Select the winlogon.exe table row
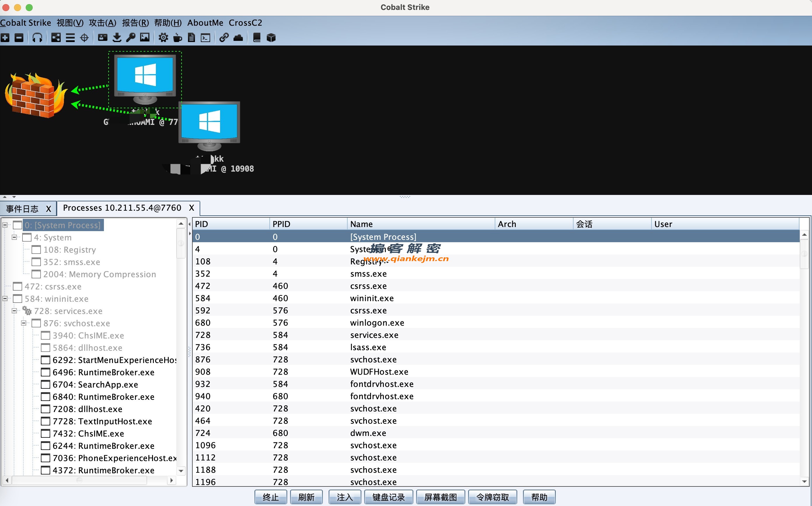 tap(496, 323)
